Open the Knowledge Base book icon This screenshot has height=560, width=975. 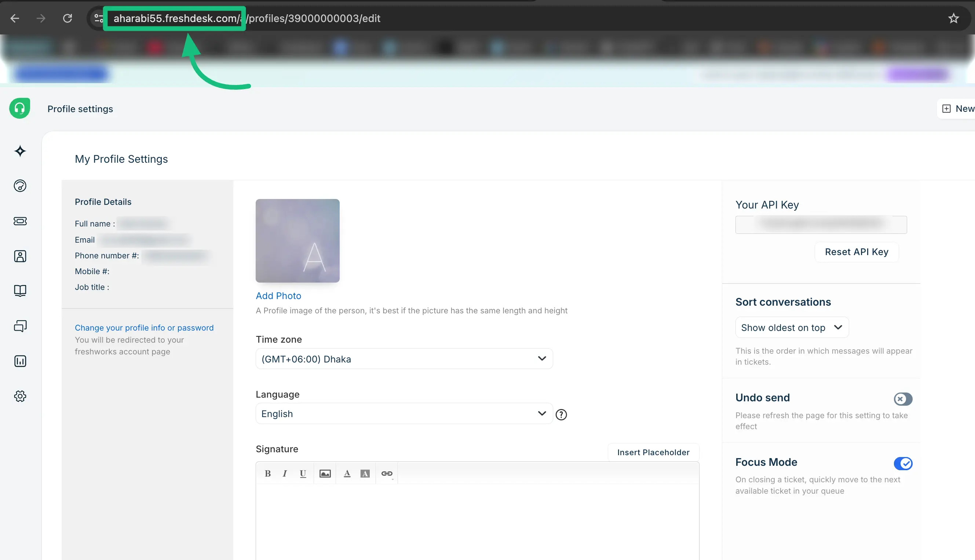pyautogui.click(x=20, y=291)
